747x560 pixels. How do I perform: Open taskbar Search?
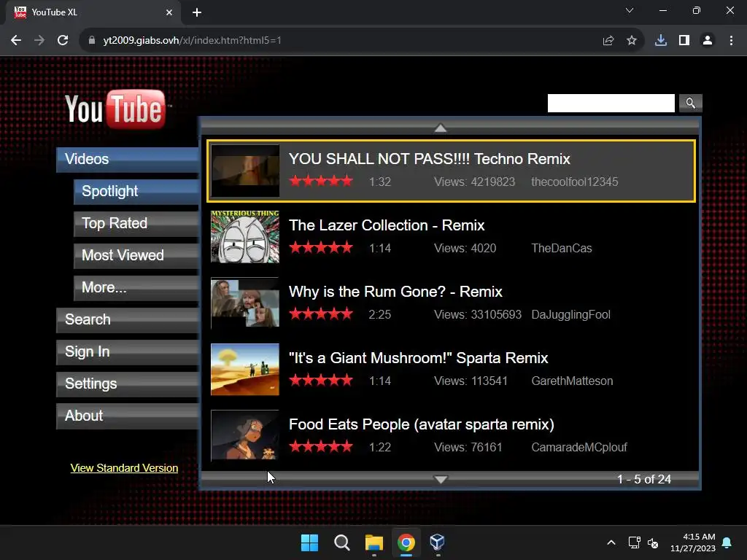[x=341, y=542]
